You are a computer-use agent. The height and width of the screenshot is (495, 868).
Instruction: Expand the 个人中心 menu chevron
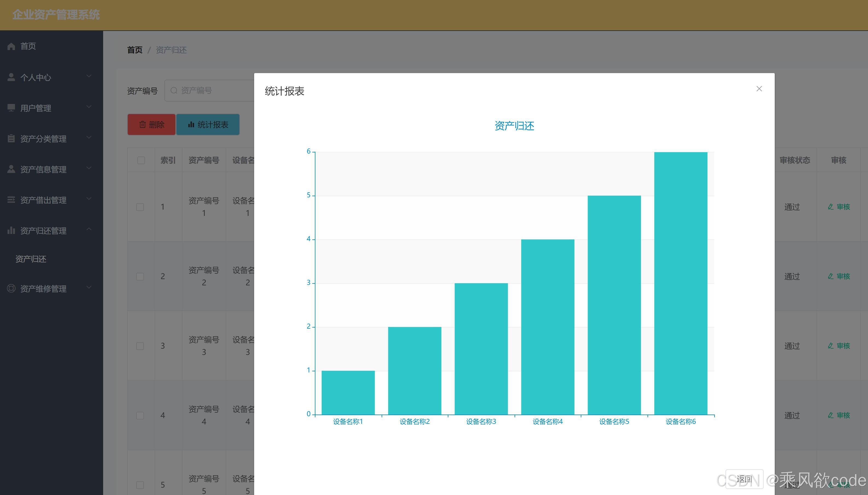click(89, 76)
